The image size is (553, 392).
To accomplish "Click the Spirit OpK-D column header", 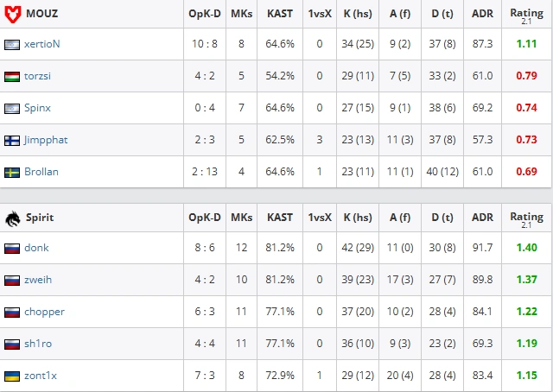I will (205, 218).
